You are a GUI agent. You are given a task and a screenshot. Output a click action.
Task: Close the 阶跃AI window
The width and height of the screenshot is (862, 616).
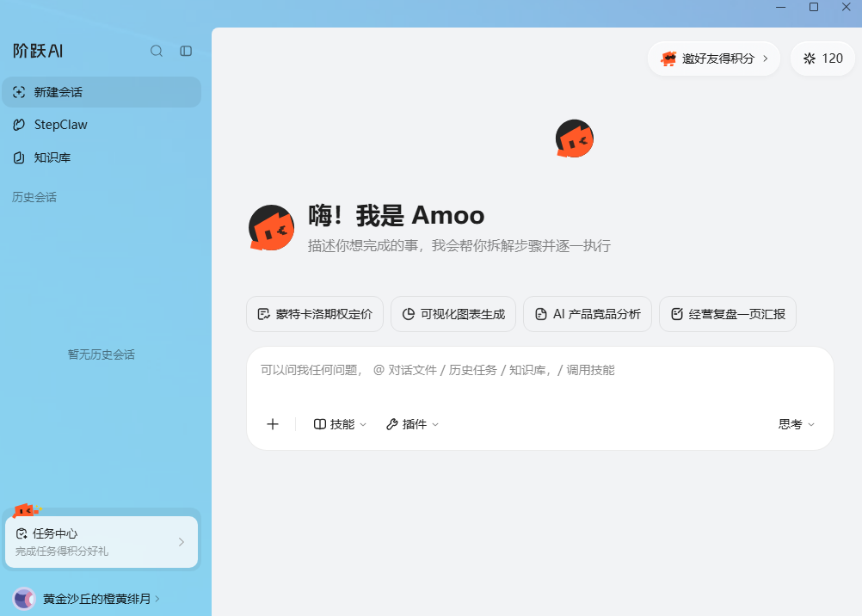tap(847, 7)
